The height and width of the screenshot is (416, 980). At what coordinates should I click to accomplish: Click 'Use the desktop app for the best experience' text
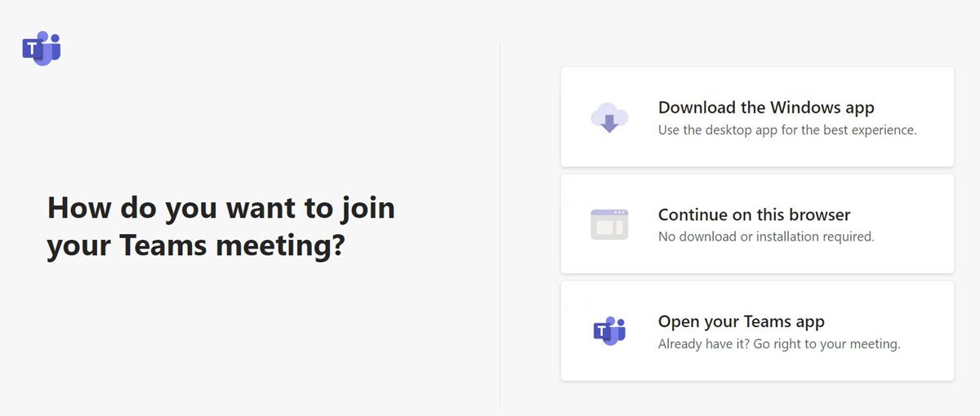tap(787, 130)
